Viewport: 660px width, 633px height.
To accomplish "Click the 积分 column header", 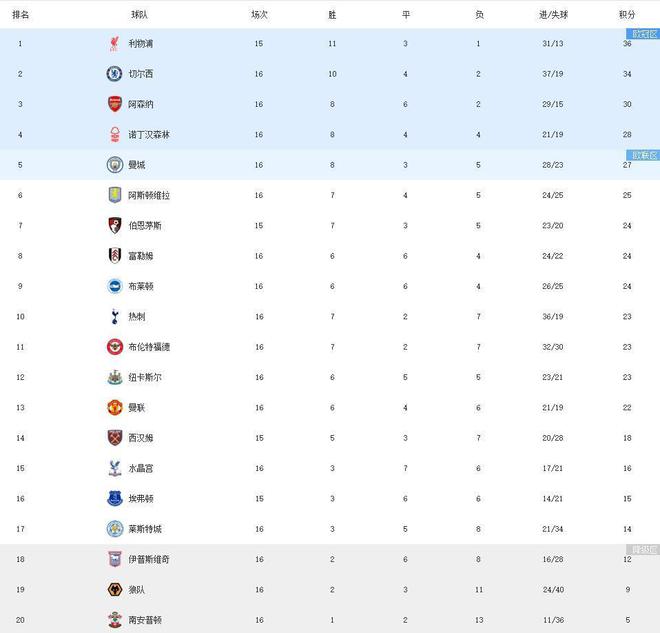I will [x=627, y=15].
